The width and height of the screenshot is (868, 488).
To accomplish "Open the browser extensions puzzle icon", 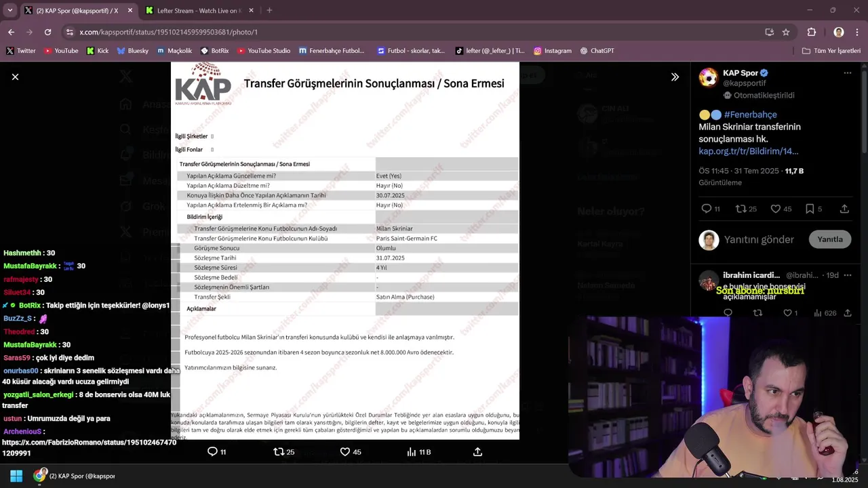I will coord(812,32).
